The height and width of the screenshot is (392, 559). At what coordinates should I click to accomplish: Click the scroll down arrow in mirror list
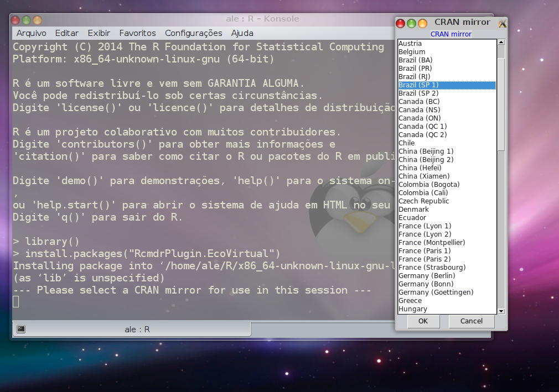pyautogui.click(x=501, y=311)
